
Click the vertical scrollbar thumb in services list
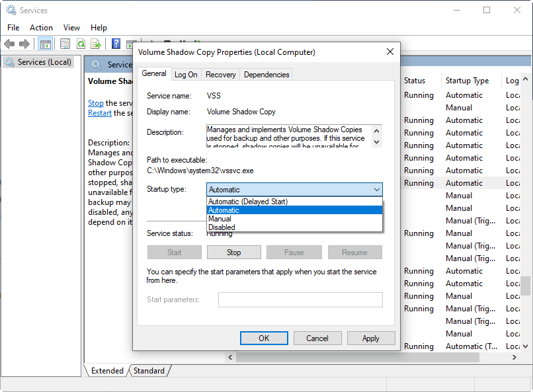click(526, 286)
